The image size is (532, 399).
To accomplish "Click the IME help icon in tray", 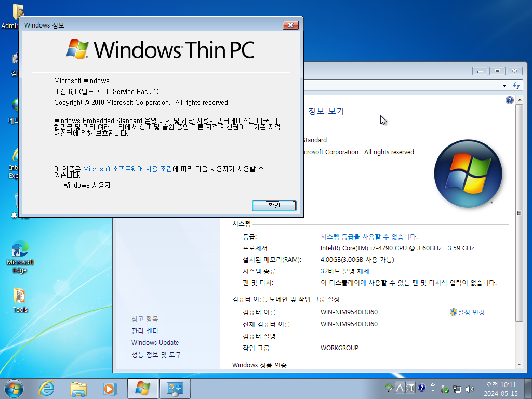I will coord(422,388).
